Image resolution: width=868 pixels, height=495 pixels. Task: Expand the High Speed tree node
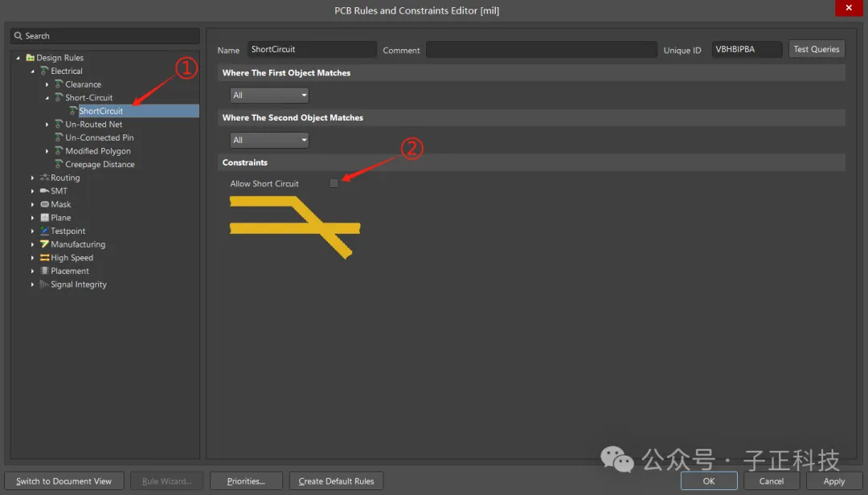tap(32, 257)
